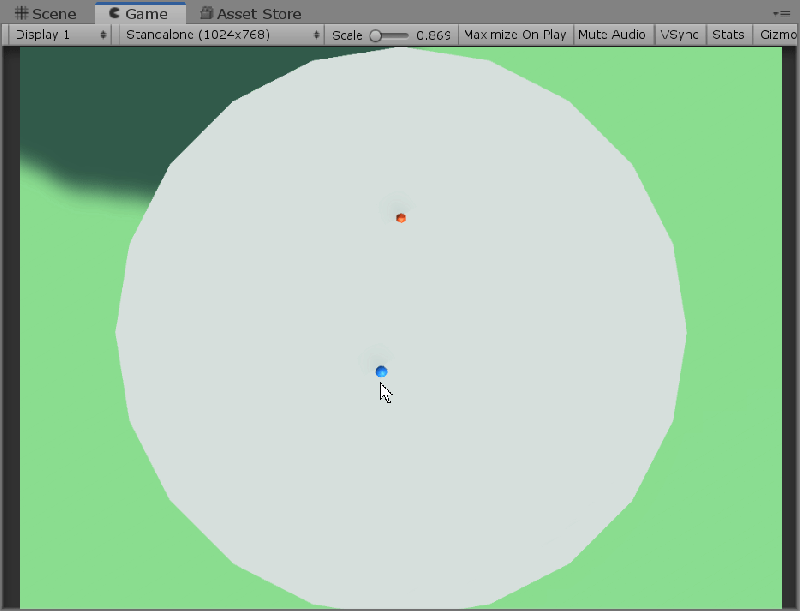Open the Gizmos dropdown
The height and width of the screenshot is (611, 800).
pyautogui.click(x=776, y=34)
